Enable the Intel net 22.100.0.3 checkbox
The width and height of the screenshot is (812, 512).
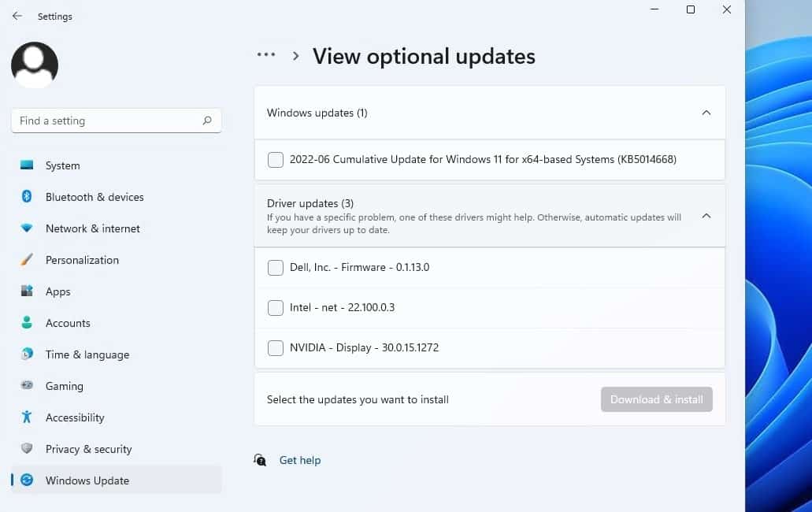pyautogui.click(x=276, y=308)
